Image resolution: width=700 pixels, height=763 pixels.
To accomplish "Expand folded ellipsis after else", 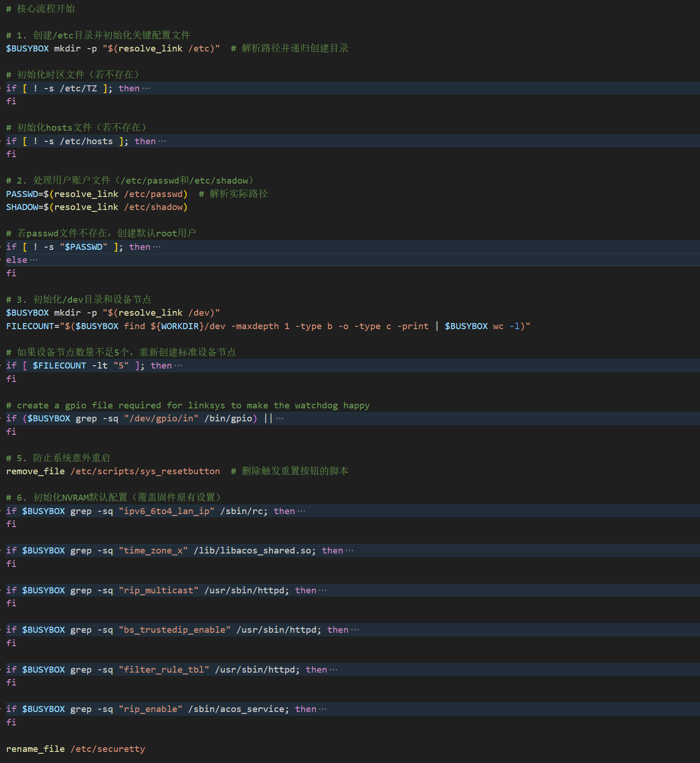I will click(x=33, y=260).
